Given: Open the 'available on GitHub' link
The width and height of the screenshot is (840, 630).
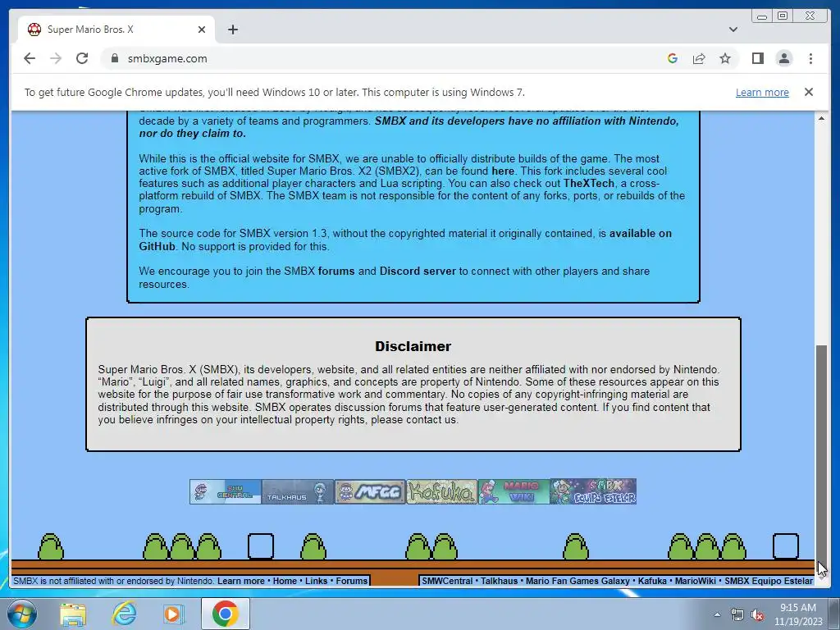Looking at the screenshot, I should click(640, 234).
